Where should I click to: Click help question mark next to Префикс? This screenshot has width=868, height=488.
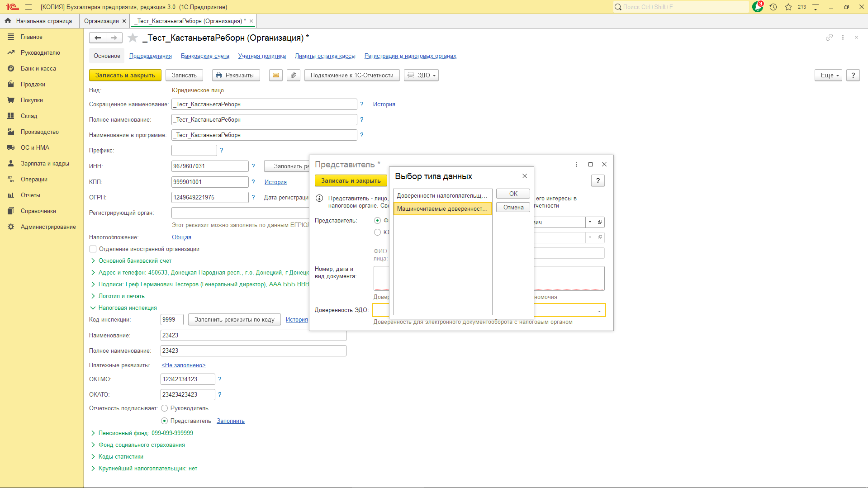pyautogui.click(x=222, y=150)
